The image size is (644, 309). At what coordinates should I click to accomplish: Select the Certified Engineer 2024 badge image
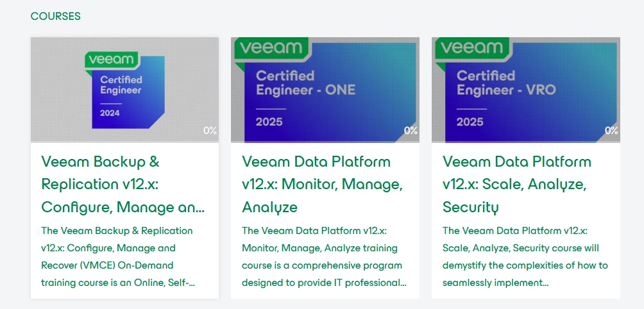coord(125,90)
